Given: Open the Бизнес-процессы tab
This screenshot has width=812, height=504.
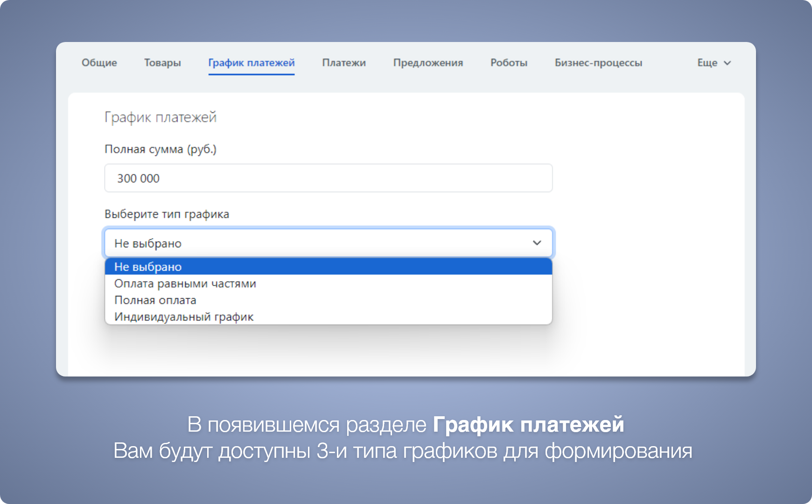Looking at the screenshot, I should pyautogui.click(x=598, y=63).
